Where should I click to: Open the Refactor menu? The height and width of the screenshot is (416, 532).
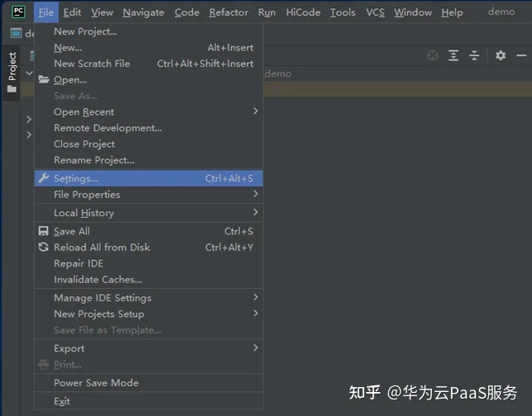(x=228, y=12)
